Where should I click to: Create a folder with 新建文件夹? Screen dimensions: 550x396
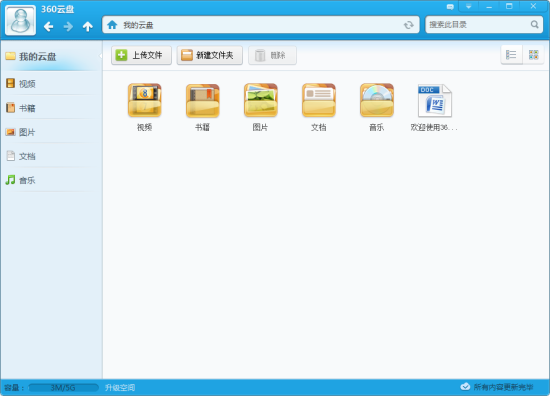pyautogui.click(x=209, y=55)
